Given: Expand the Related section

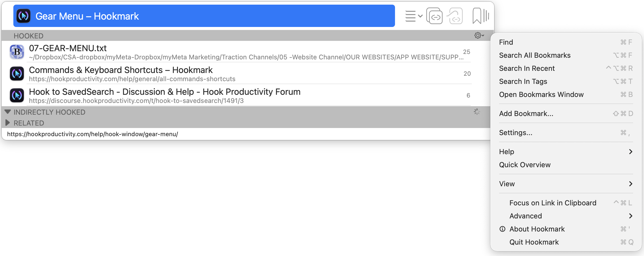Looking at the screenshot, I should 8,123.
